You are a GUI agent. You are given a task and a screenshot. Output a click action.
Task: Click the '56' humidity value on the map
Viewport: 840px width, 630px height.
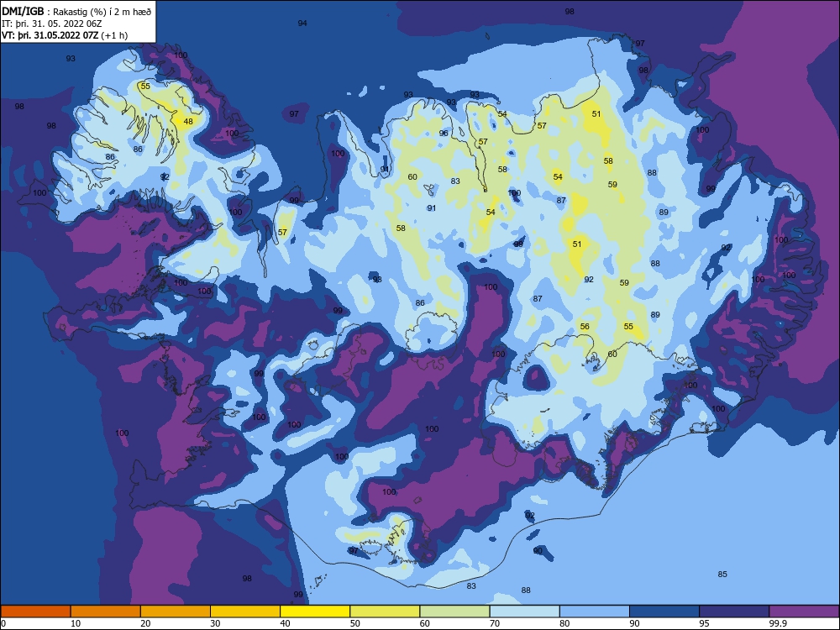coord(585,326)
